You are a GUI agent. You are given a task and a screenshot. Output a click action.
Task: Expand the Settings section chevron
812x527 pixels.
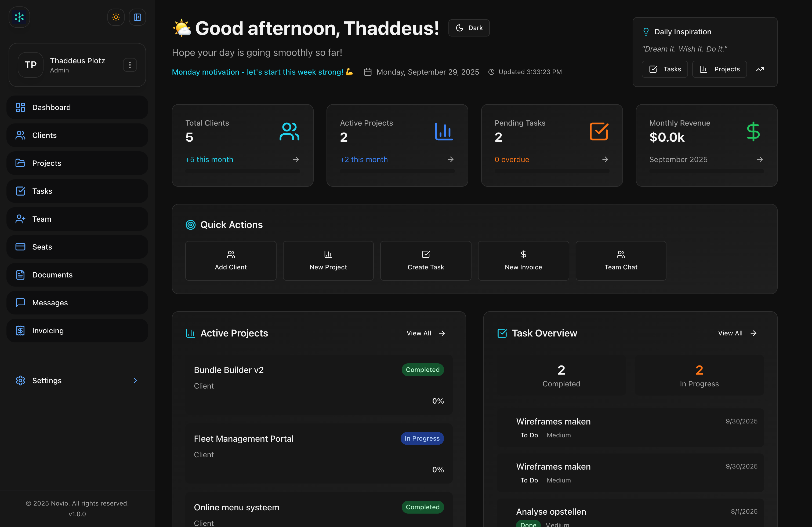coord(135,380)
